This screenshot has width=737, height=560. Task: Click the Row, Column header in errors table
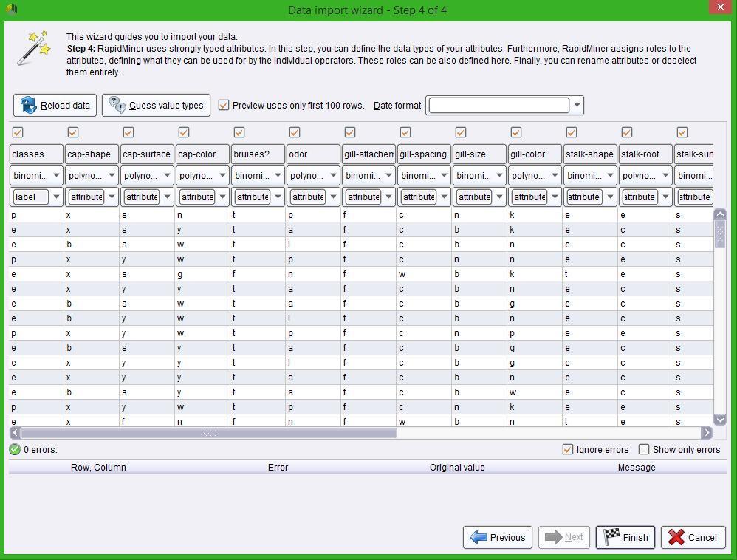(x=98, y=468)
